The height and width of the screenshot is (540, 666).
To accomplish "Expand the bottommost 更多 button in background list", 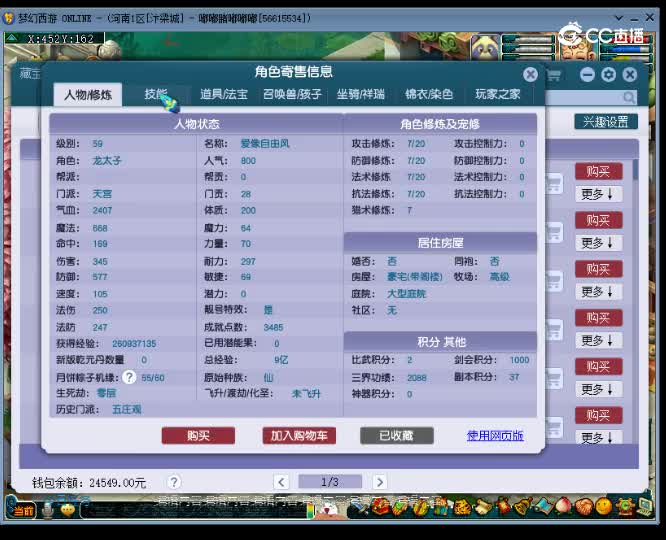I will click(x=599, y=437).
